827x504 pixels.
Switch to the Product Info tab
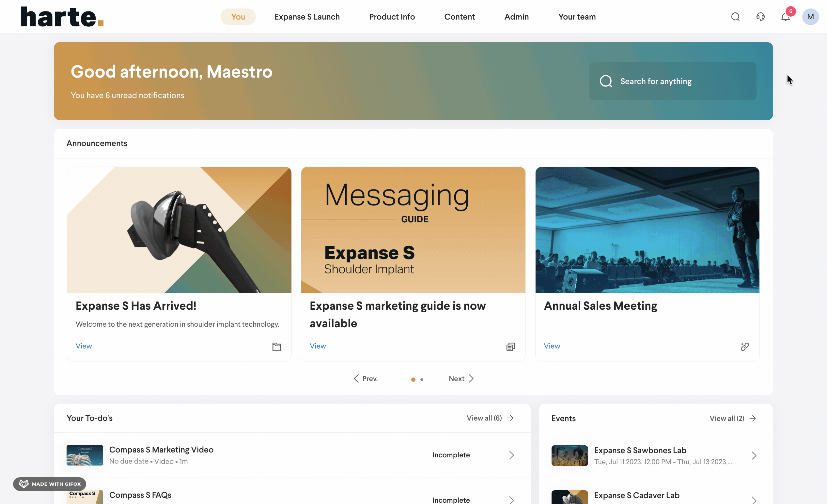click(x=392, y=16)
